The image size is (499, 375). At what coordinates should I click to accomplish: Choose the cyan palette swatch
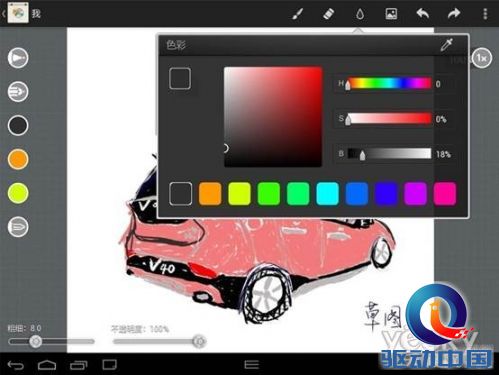(x=327, y=193)
